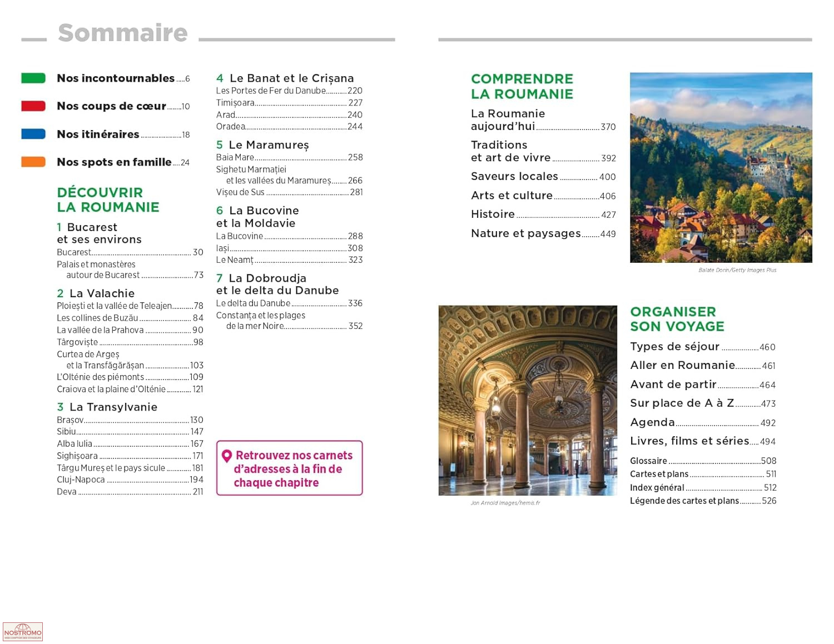834x644 pixels.
Task: Open the 'La Bucovine' page 288 entry
Action: (x=289, y=236)
